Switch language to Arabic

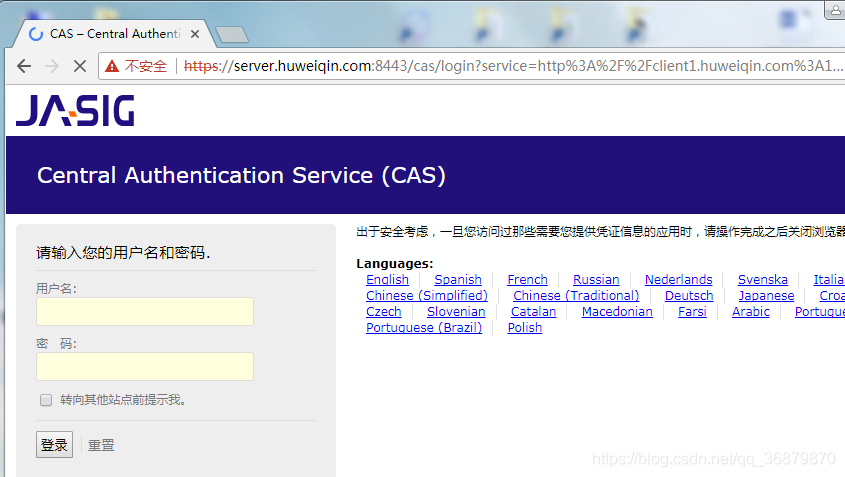coord(751,312)
